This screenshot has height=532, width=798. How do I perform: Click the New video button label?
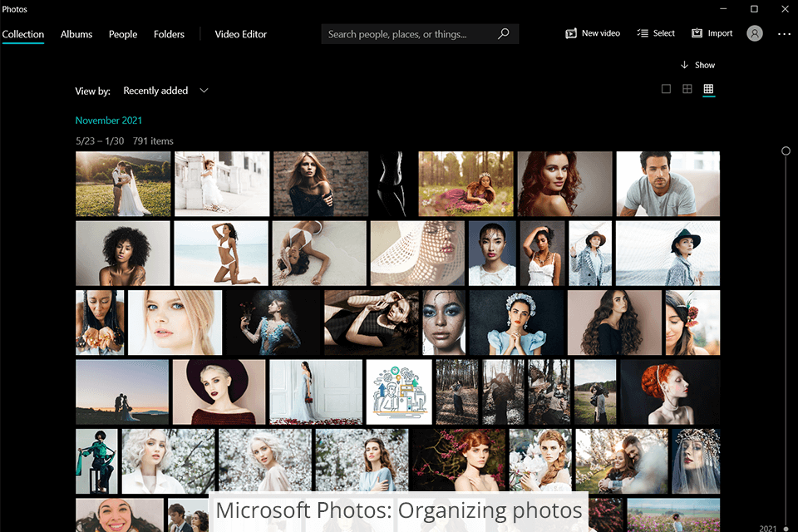pos(600,33)
